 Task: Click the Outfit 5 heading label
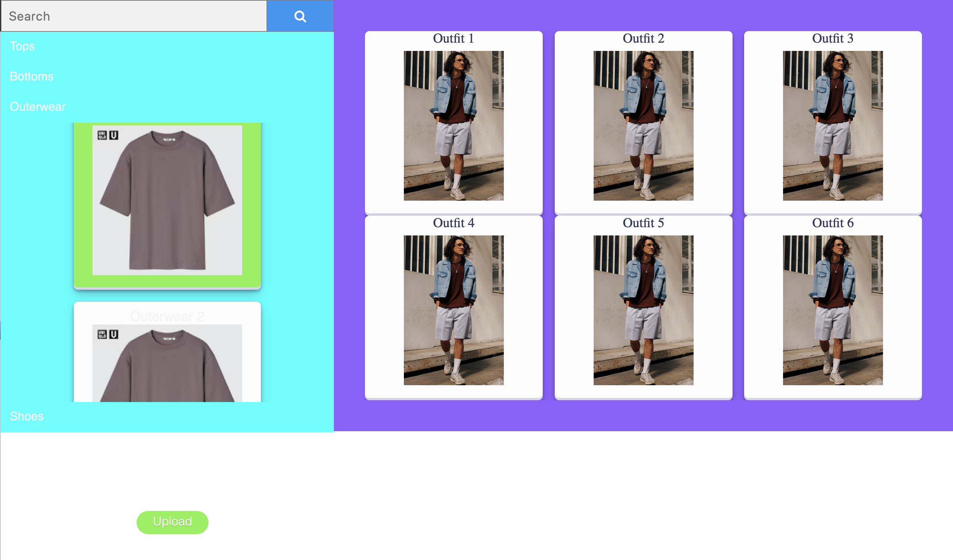(x=643, y=223)
